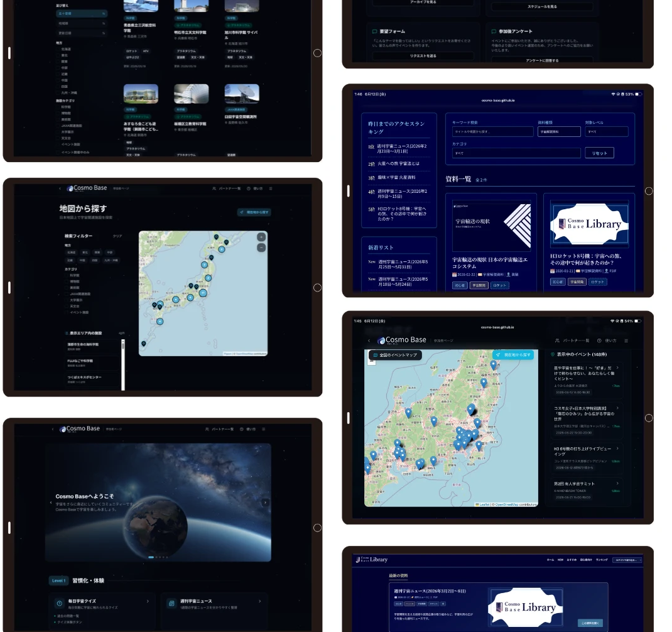Open the 宇宙輸送の現状 document thumbnail

click(492, 226)
